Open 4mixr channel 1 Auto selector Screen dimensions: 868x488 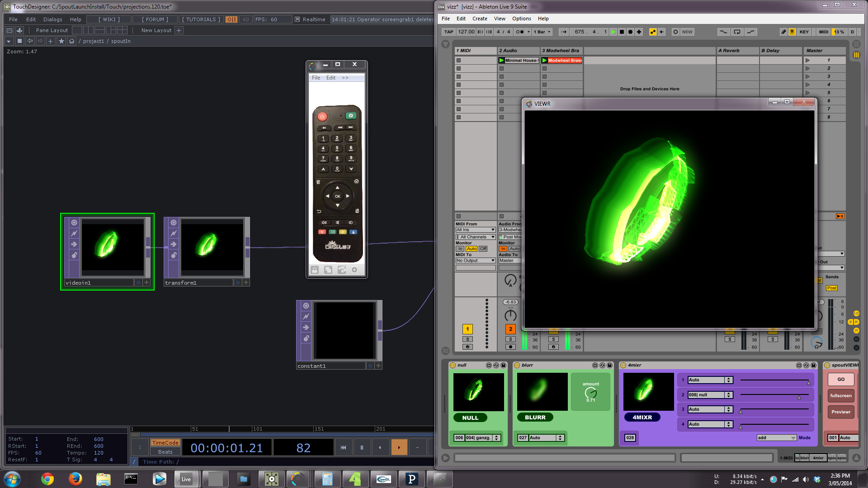tap(710, 380)
